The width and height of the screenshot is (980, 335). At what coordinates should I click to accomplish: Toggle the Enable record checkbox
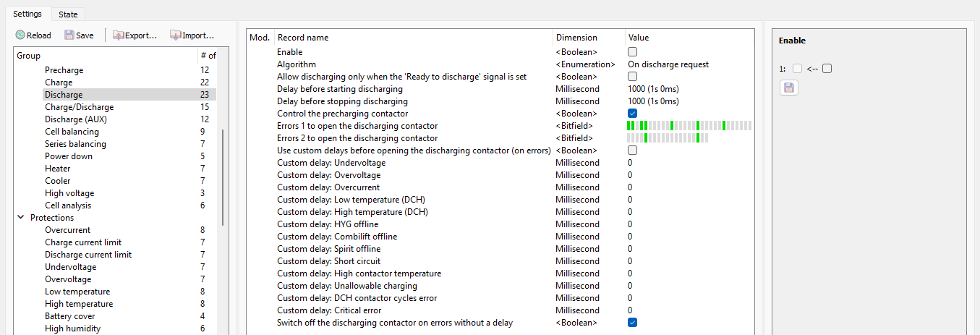click(632, 52)
